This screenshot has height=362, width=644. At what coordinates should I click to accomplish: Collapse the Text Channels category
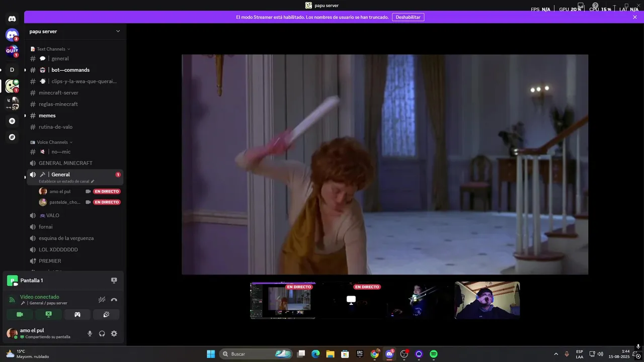click(x=50, y=49)
